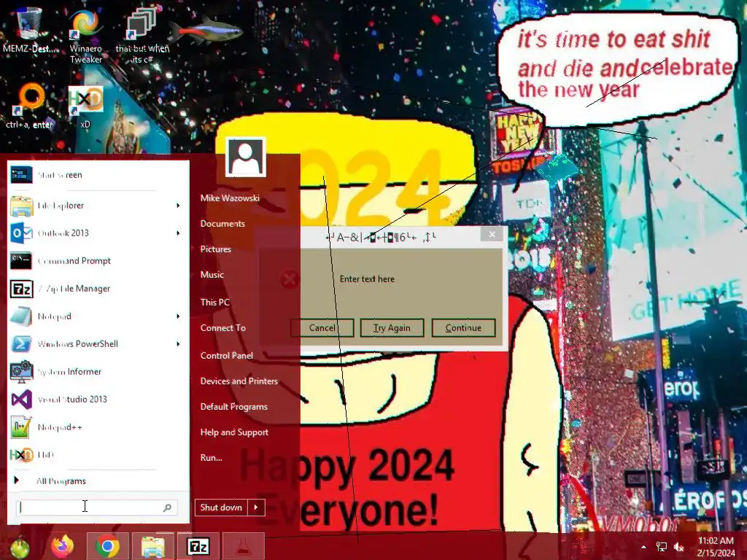Click the Start button on taskbar

[19, 547]
